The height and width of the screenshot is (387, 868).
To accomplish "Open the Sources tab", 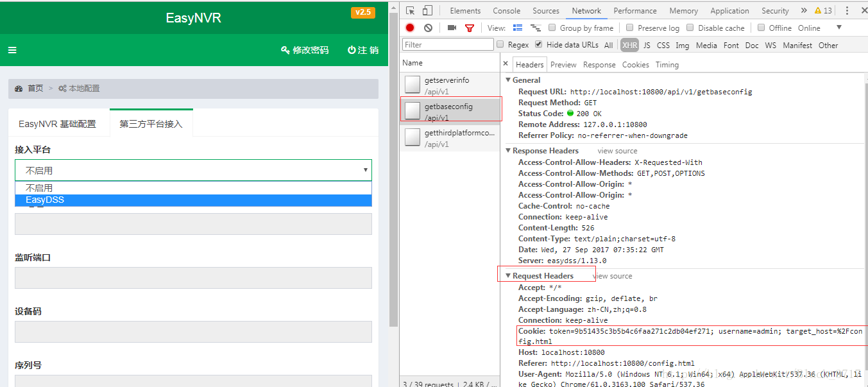I will [546, 11].
